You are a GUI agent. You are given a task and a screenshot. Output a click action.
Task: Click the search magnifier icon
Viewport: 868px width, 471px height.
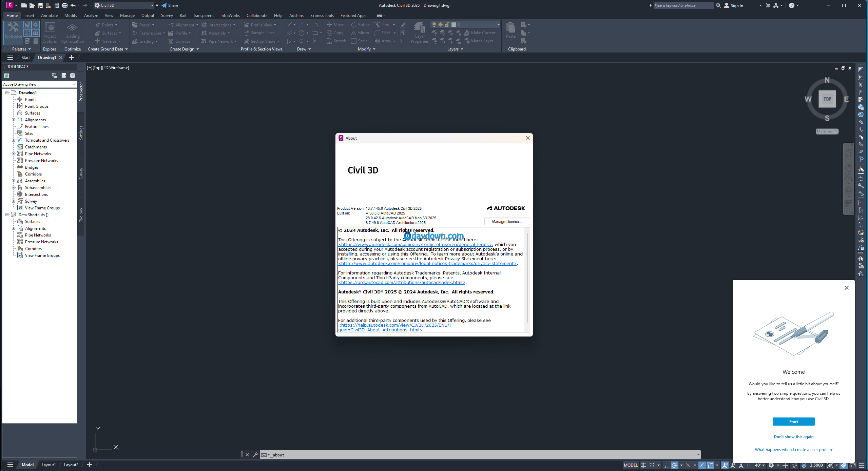coord(718,5)
